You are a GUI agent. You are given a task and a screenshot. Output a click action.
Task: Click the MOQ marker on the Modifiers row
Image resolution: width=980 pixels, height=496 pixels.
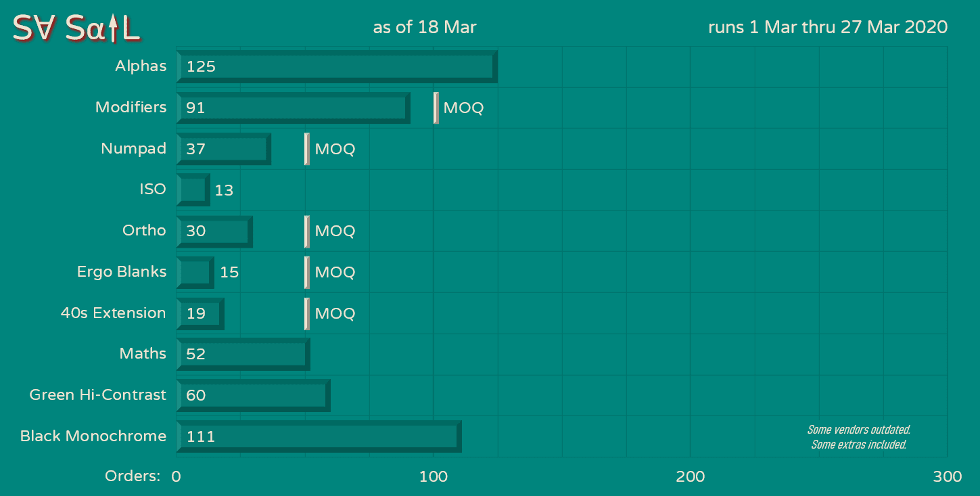(x=436, y=108)
